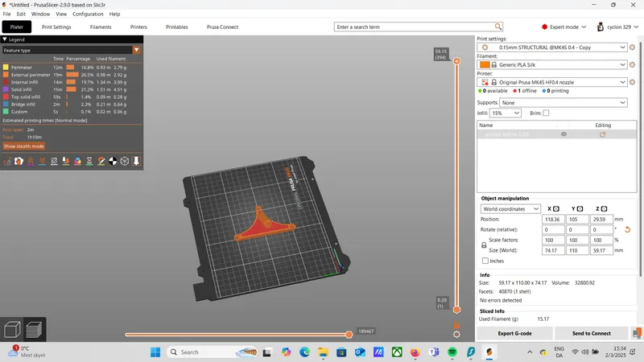
Task: Open the Help menu
Action: click(114, 14)
